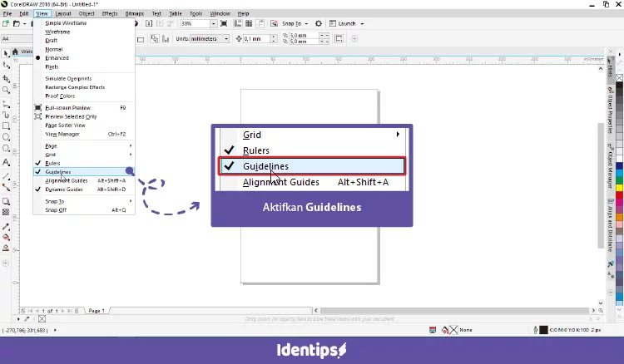Click the nudge distance 0,1 mm field

(257, 39)
